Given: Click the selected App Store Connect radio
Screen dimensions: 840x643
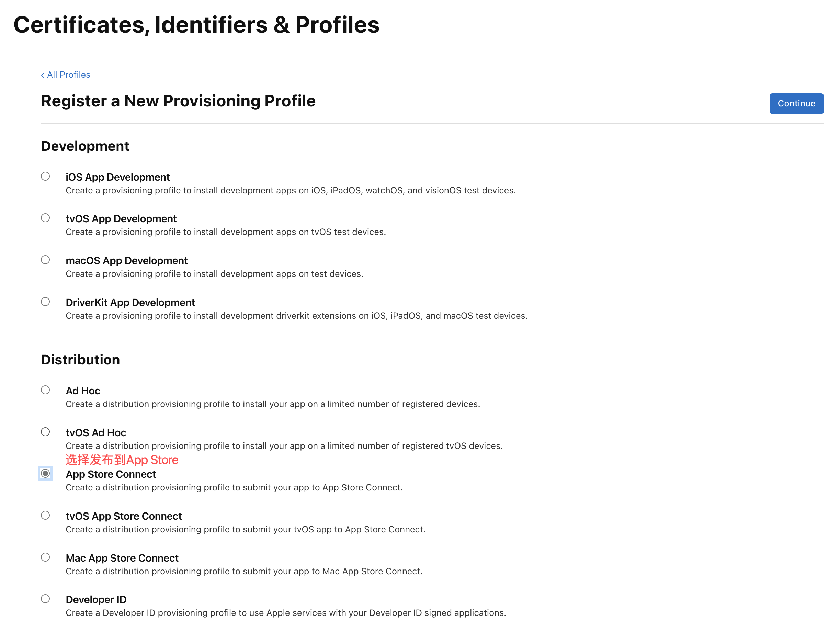Looking at the screenshot, I should pos(46,473).
